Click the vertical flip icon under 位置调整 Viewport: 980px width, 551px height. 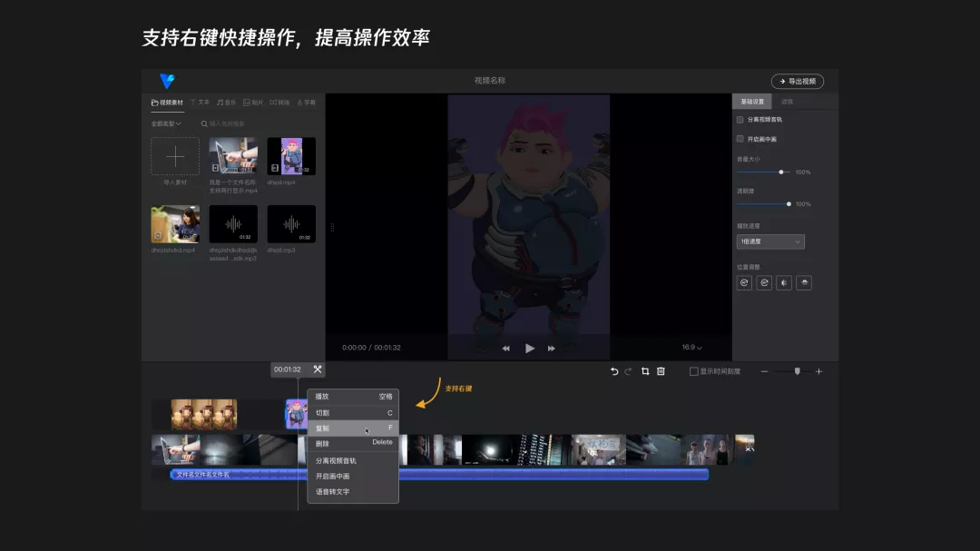point(804,282)
